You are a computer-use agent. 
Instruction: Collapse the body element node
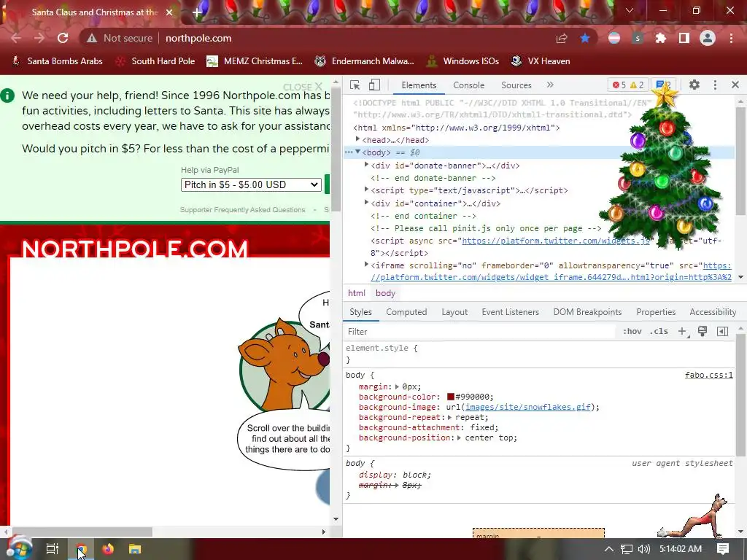pyautogui.click(x=357, y=152)
